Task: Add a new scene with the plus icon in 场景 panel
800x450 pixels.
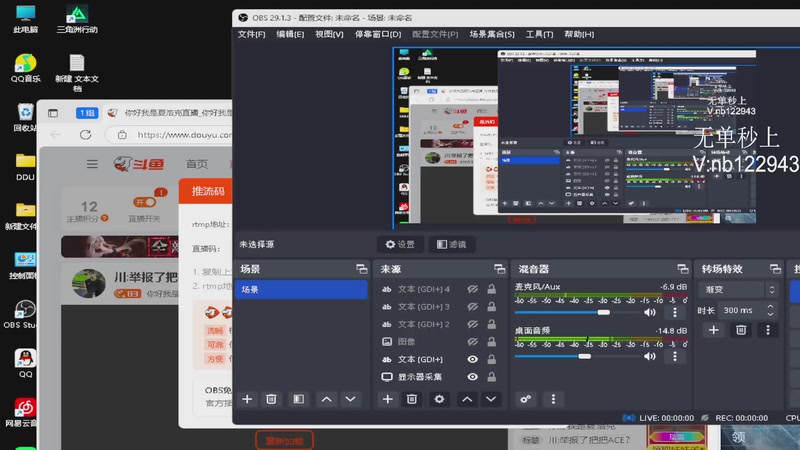Action: click(x=247, y=399)
